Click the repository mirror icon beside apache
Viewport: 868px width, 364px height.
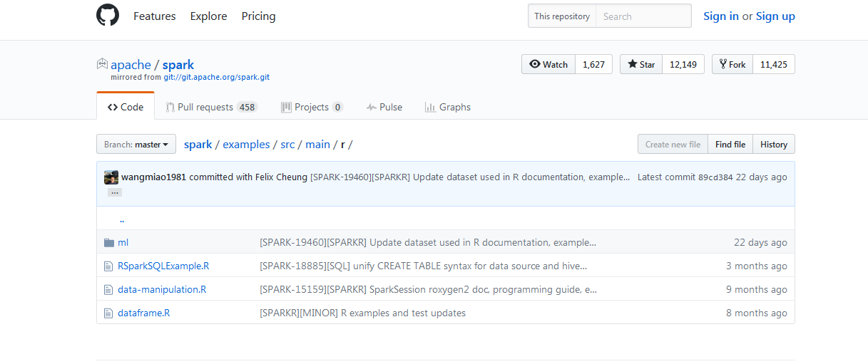pyautogui.click(x=102, y=64)
